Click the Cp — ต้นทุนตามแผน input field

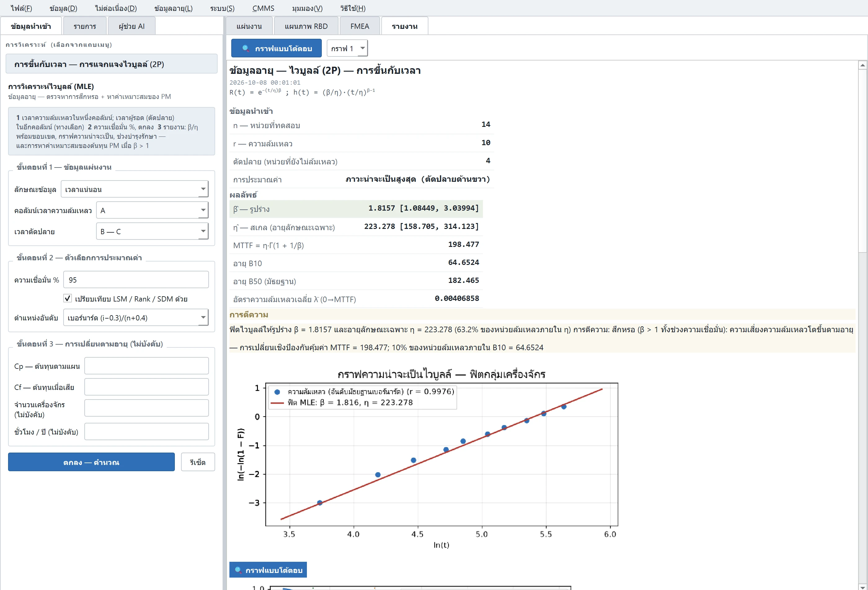(146, 366)
